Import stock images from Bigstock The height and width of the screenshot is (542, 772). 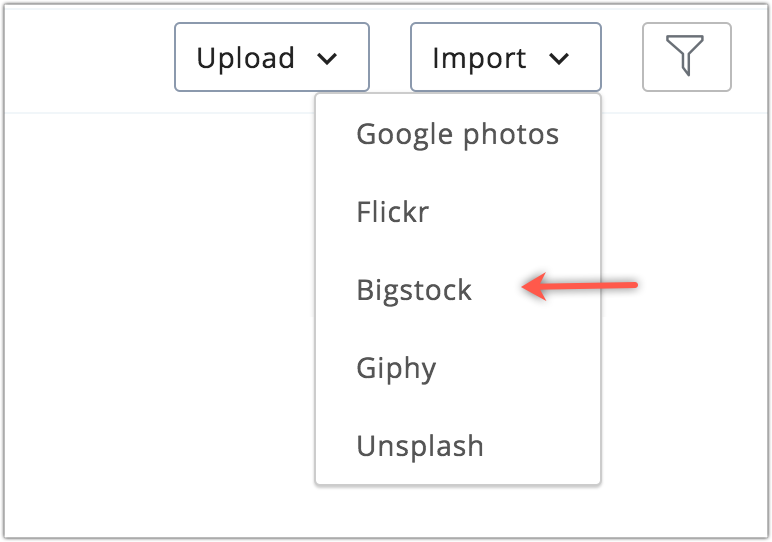coord(414,290)
